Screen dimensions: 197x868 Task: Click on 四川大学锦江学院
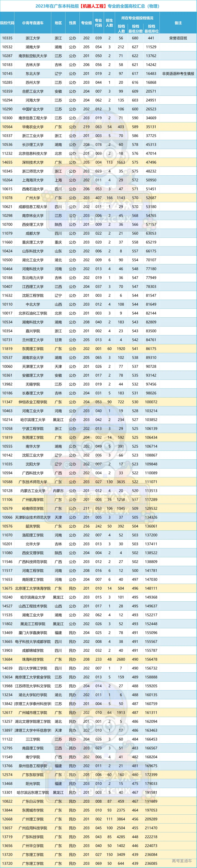tap(33, 668)
